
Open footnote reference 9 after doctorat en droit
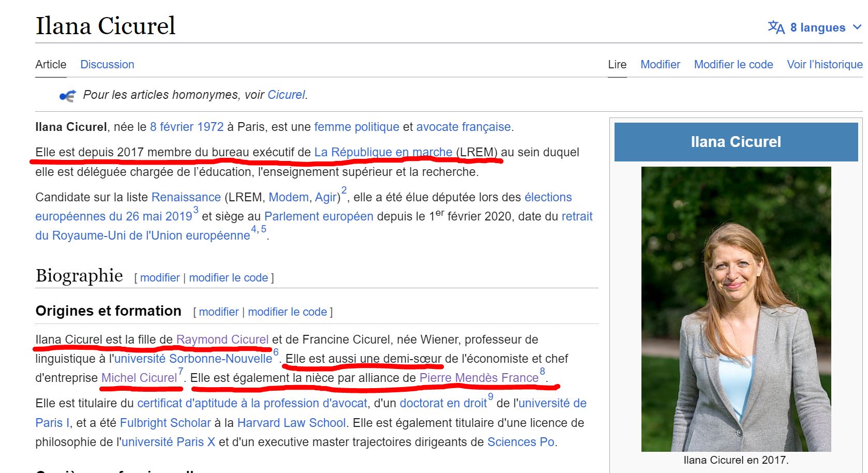tap(490, 397)
